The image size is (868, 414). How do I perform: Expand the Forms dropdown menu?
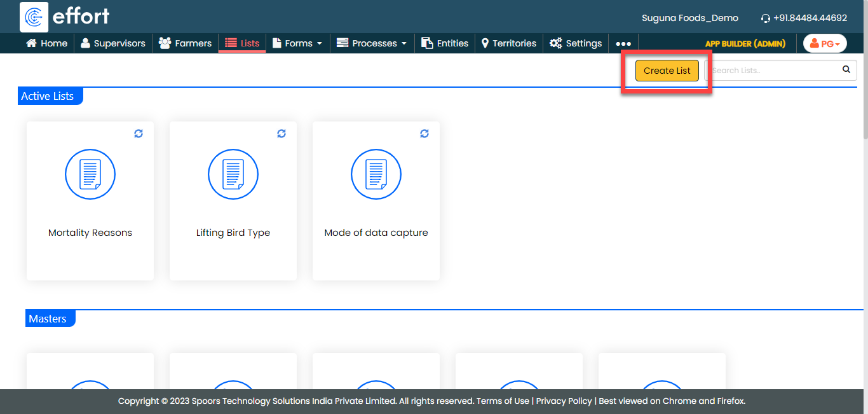click(x=297, y=43)
